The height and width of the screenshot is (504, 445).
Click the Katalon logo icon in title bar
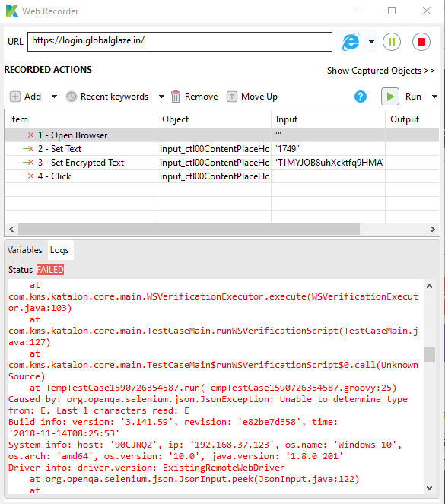12,11
